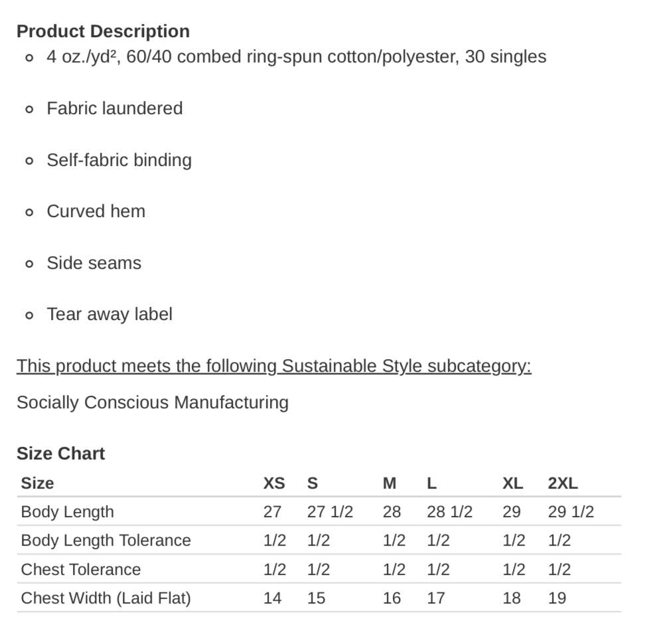647x644 pixels.
Task: Select the Chest Width (Laid Flat) row label
Action: pyautogui.click(x=106, y=598)
